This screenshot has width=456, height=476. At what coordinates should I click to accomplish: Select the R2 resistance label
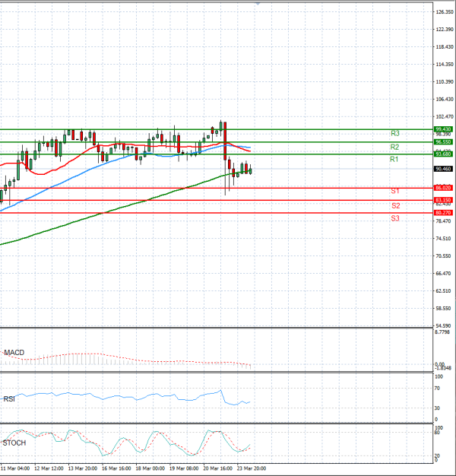tap(395, 147)
